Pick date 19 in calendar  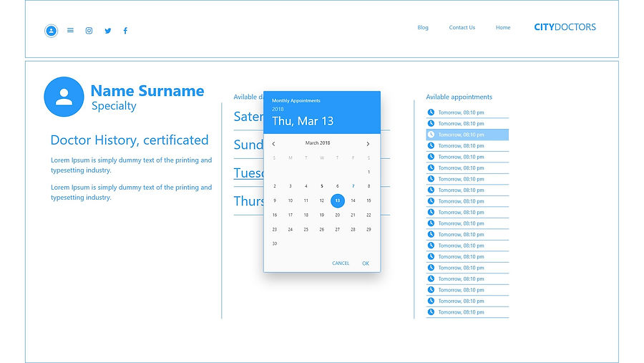click(321, 215)
